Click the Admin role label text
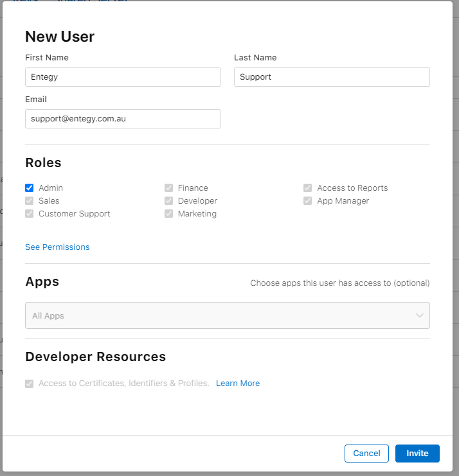This screenshot has width=459, height=476. pos(51,188)
